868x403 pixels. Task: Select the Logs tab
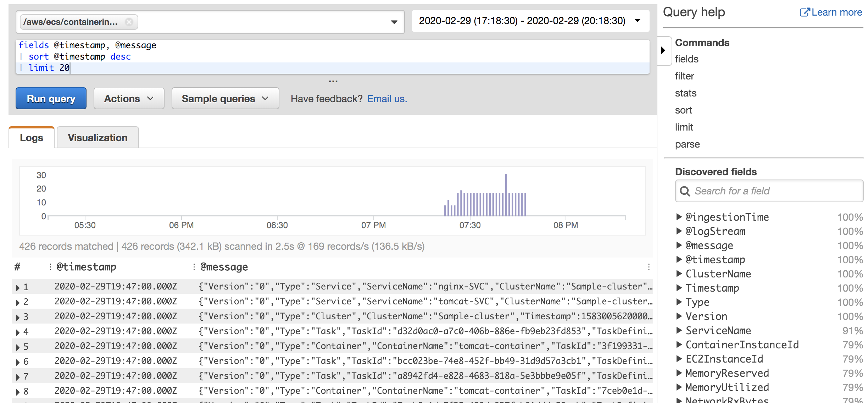[x=32, y=138]
